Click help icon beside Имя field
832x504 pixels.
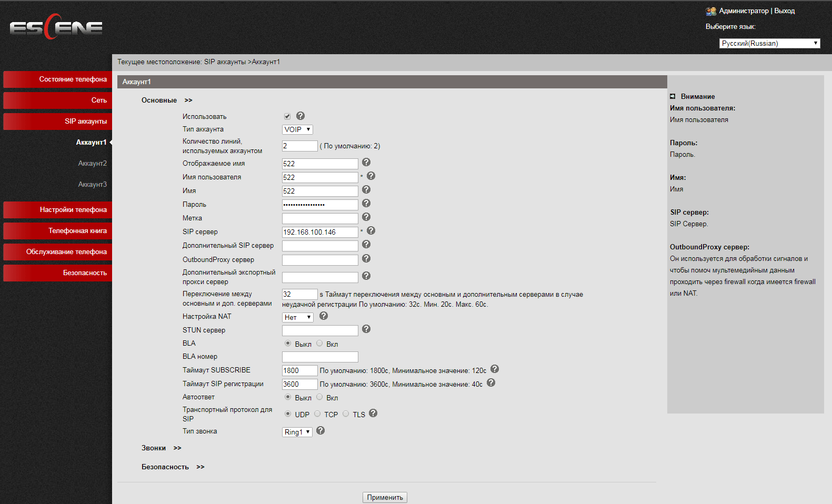coord(366,189)
